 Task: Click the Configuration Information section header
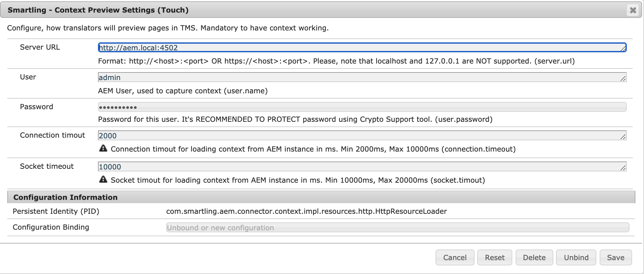[x=321, y=197]
